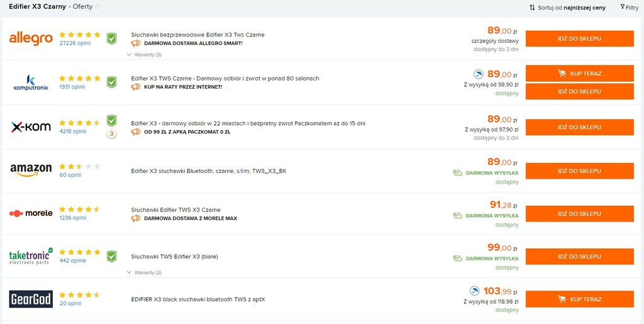
Task: Expand Warianty (2) under Taketronic offer
Action: 144,272
